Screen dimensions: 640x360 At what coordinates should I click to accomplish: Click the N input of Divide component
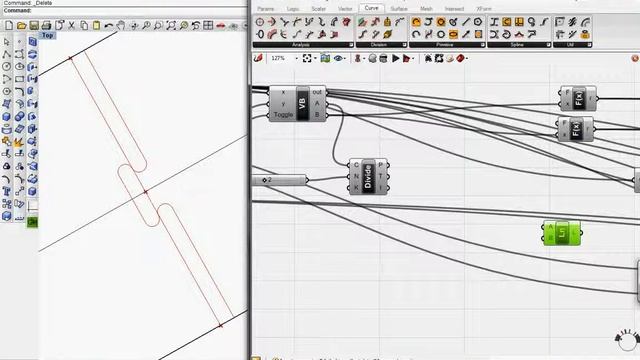click(x=356, y=176)
